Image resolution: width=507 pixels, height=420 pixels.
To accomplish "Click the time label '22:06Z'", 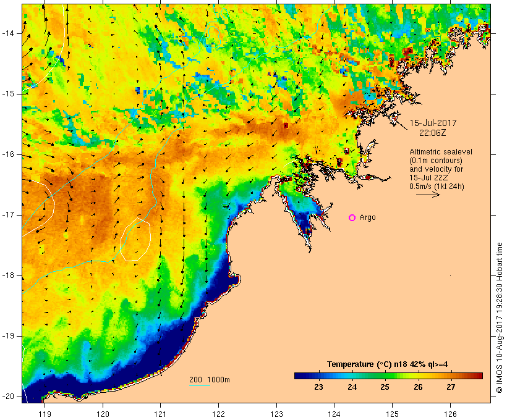I will [x=433, y=133].
